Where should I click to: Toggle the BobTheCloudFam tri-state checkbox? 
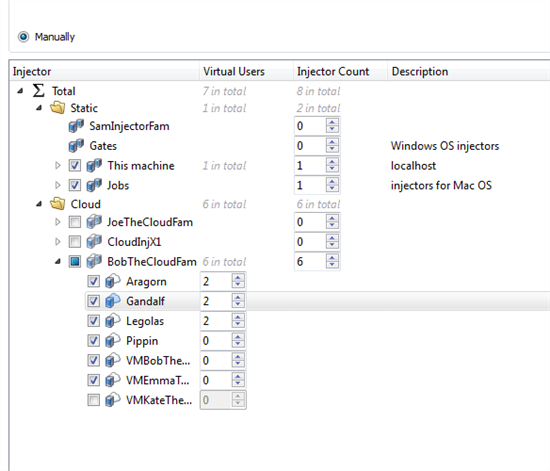75,262
